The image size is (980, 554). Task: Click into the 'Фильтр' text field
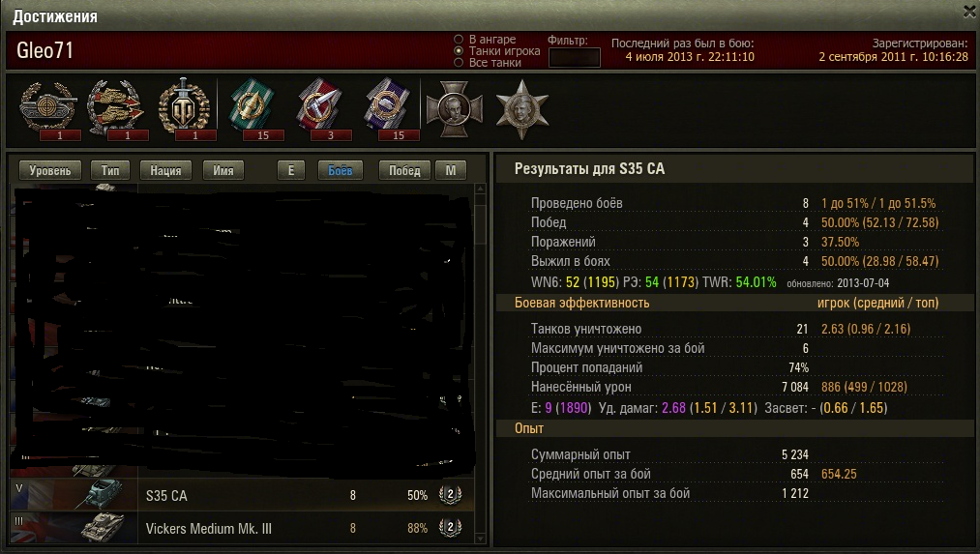click(575, 57)
